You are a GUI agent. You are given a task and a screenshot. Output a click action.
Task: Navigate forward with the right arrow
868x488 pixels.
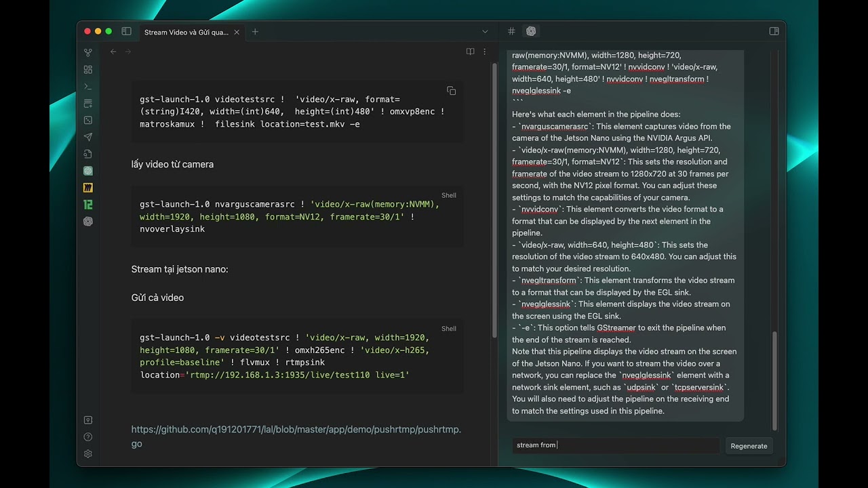[128, 52]
